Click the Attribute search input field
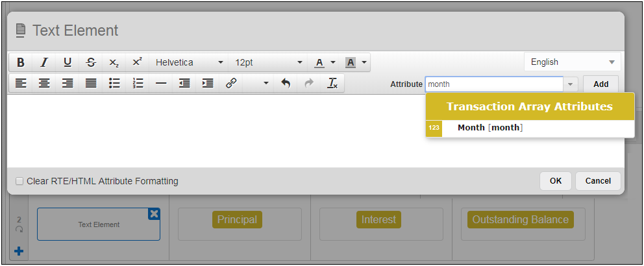Screen dimensions: 644x266 click(x=494, y=84)
